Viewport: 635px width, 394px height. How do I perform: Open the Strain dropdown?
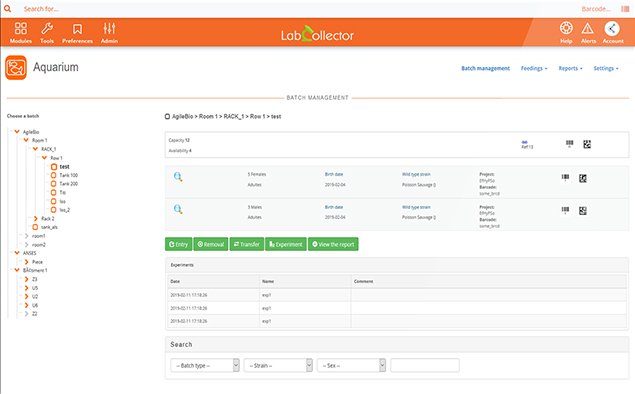[278, 365]
